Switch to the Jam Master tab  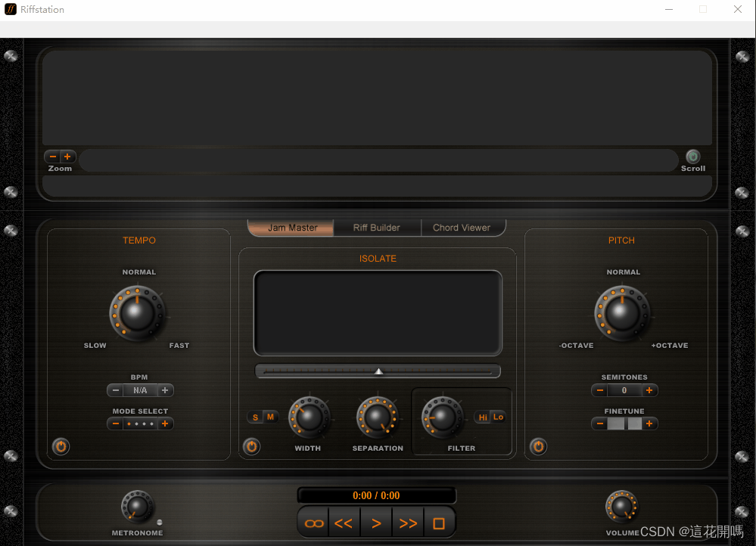click(291, 228)
